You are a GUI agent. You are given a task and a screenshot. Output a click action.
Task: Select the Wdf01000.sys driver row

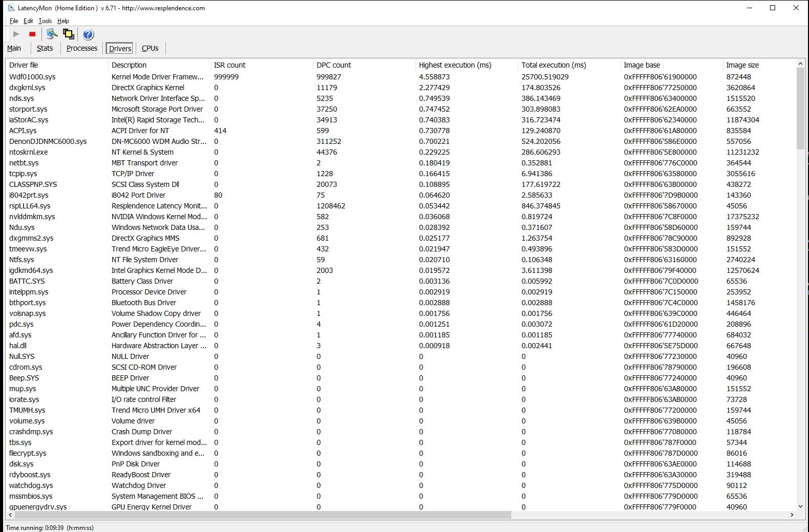(401, 77)
